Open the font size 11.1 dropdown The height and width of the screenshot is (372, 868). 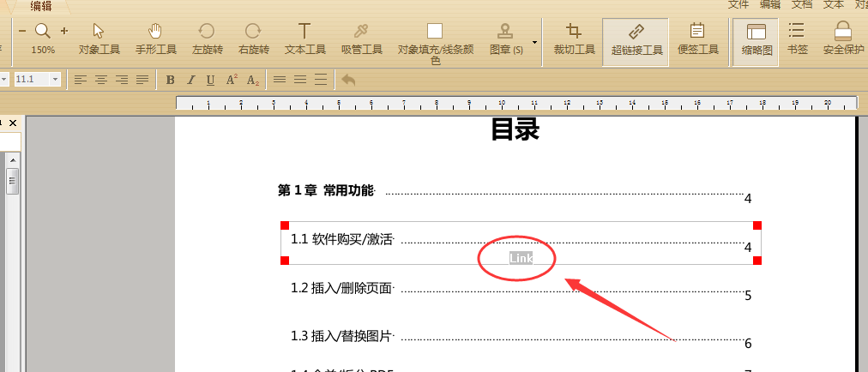click(x=55, y=80)
